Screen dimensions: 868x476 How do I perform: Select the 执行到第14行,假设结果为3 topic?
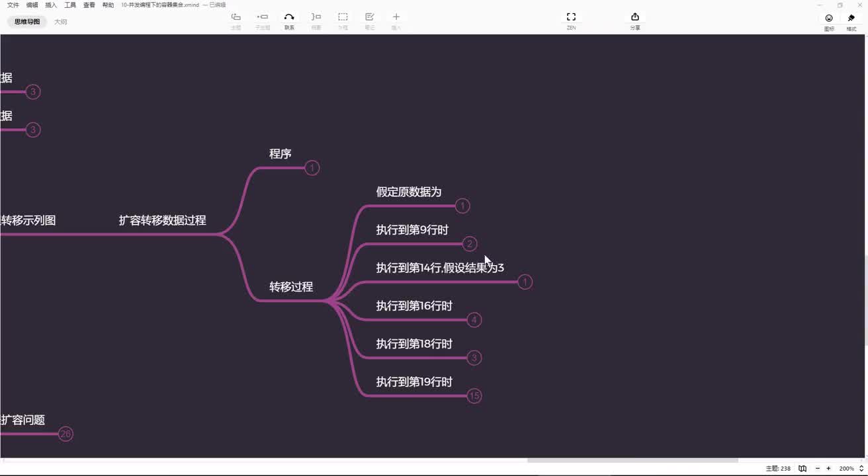pos(440,268)
